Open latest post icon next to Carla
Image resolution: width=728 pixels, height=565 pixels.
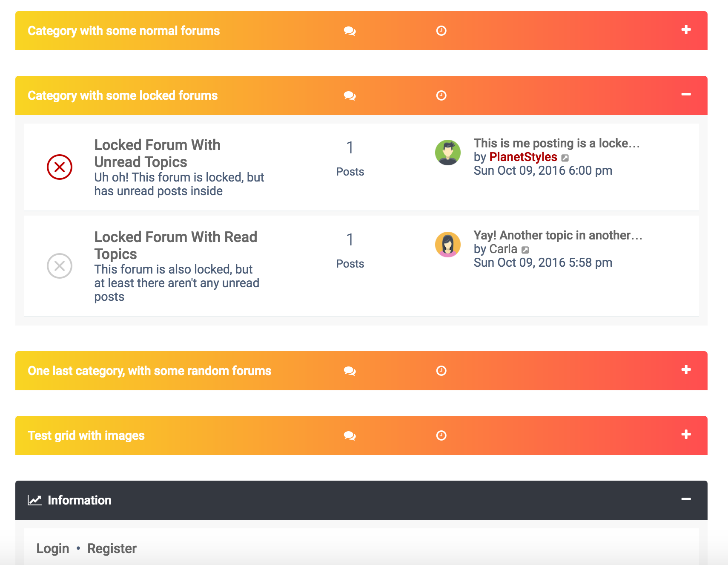525,250
